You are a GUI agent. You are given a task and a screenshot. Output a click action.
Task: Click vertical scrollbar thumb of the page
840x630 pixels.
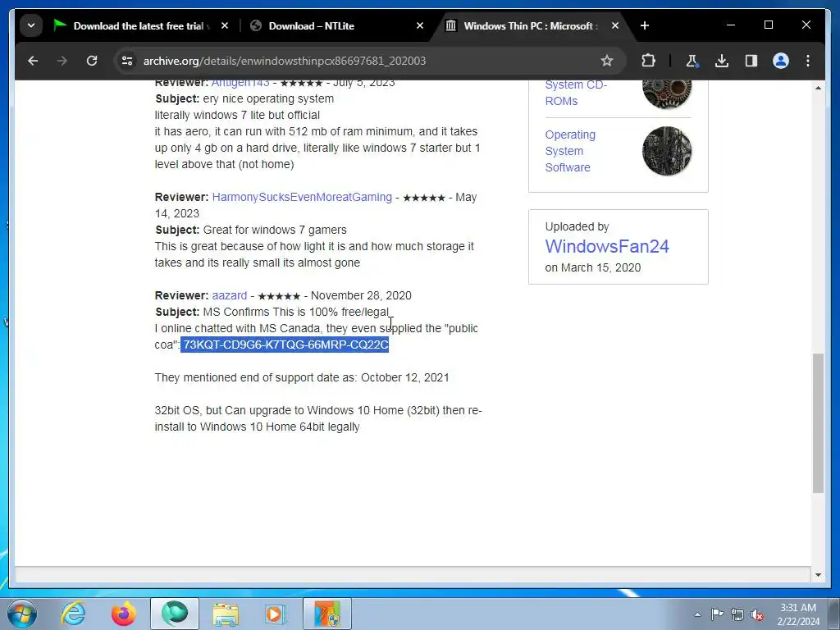click(818, 422)
